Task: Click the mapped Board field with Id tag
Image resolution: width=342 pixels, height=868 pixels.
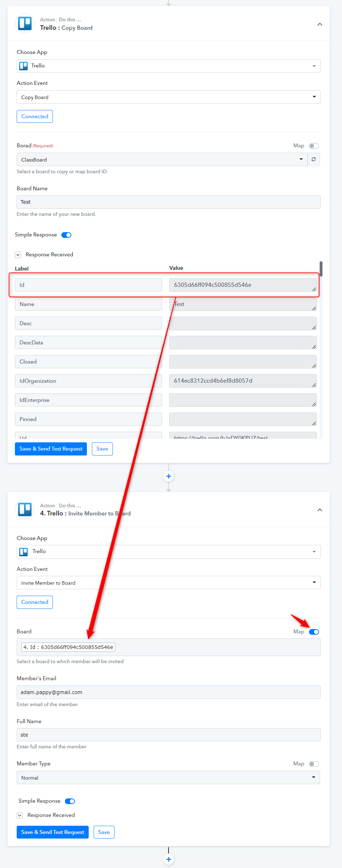Action: pyautogui.click(x=169, y=647)
